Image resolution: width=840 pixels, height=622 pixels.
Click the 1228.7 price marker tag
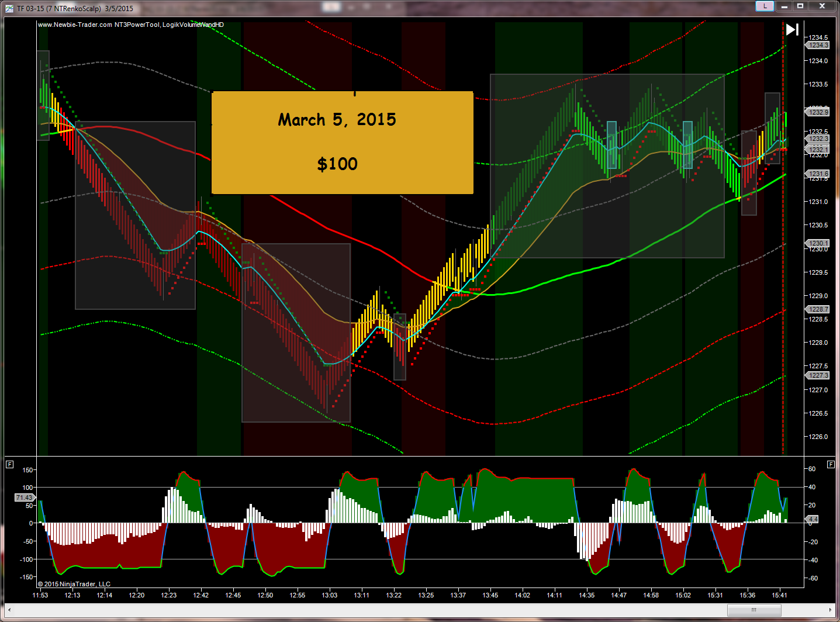coord(818,309)
